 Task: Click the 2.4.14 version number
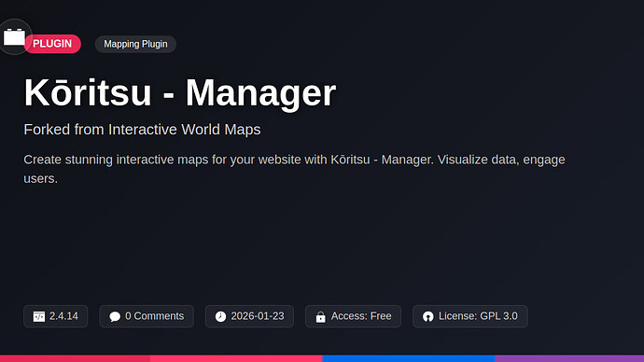63,316
